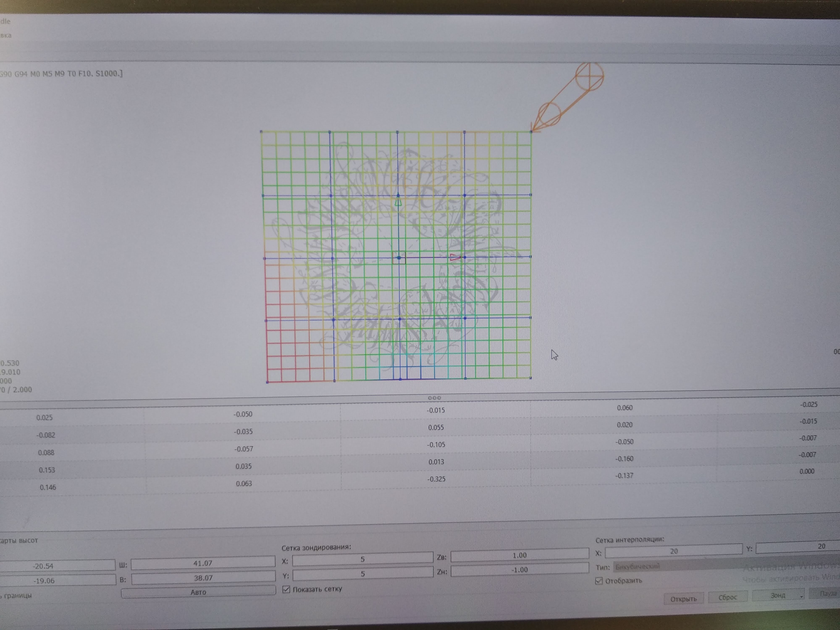Click the Авто borders button
The width and height of the screenshot is (840, 630).
pos(198,592)
